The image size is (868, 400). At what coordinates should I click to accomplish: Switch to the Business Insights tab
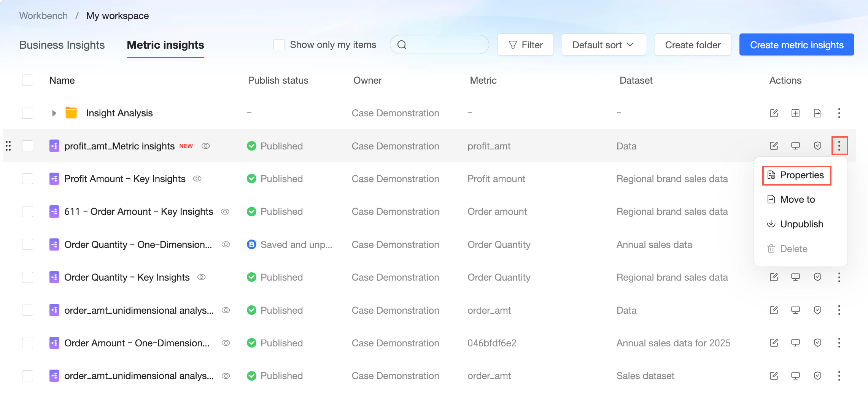point(62,45)
